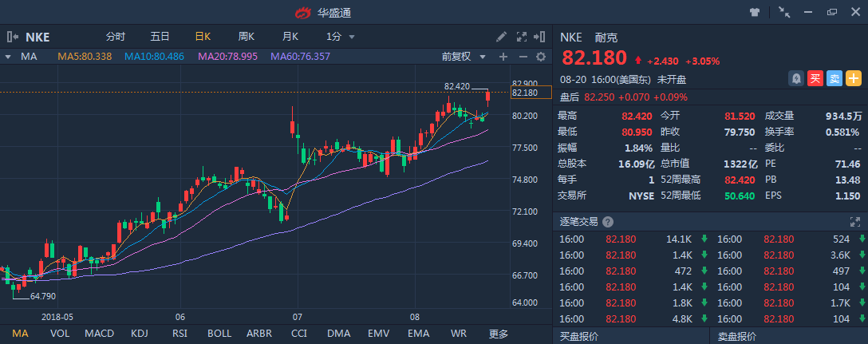Viewport: 868px width, 344px height.
Task: Click the MA5:80.338 label
Action: (85, 57)
